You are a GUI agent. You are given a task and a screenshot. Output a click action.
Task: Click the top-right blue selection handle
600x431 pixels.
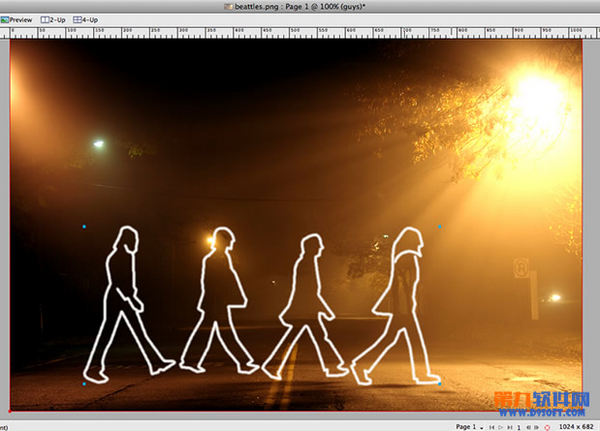pos(439,227)
